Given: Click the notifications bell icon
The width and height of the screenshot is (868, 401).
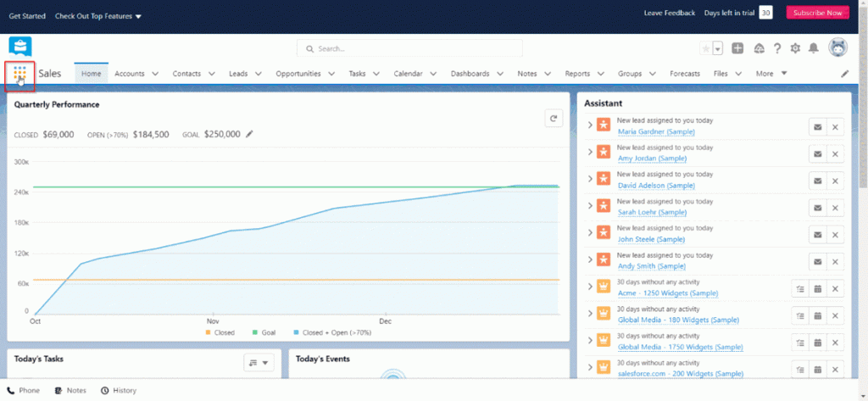Looking at the screenshot, I should pos(813,48).
